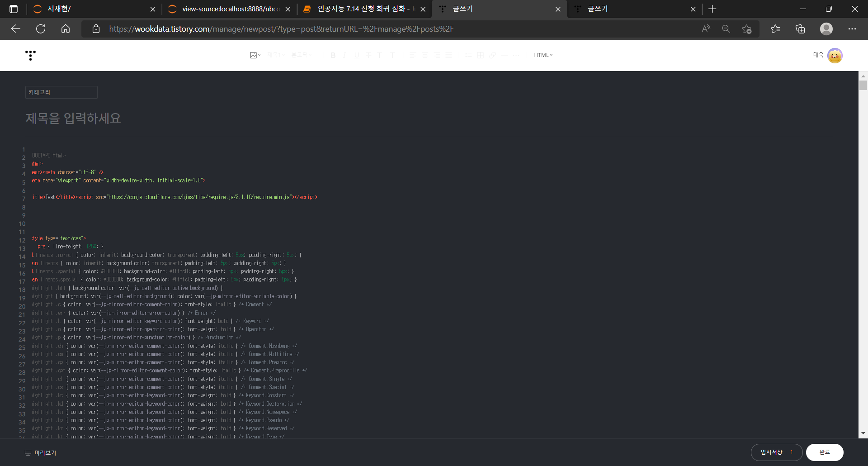This screenshot has width=868, height=466.
Task: Turn on Read aloud in address bar
Action: click(x=706, y=29)
